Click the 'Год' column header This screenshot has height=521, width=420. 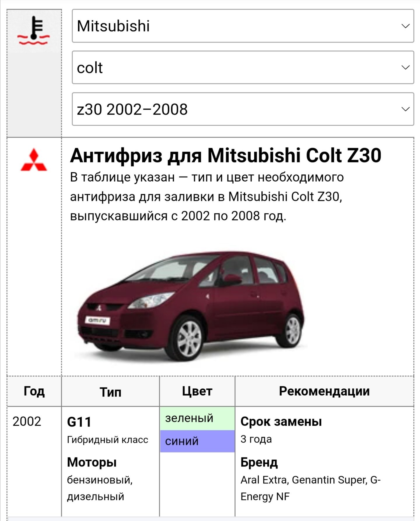tap(34, 391)
